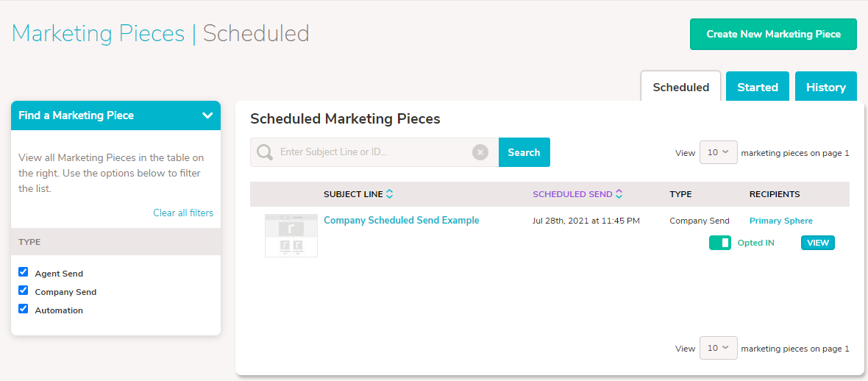Viewport: 868px width, 381px height.
Task: Click the magnifying glass search icon
Action: tap(265, 152)
